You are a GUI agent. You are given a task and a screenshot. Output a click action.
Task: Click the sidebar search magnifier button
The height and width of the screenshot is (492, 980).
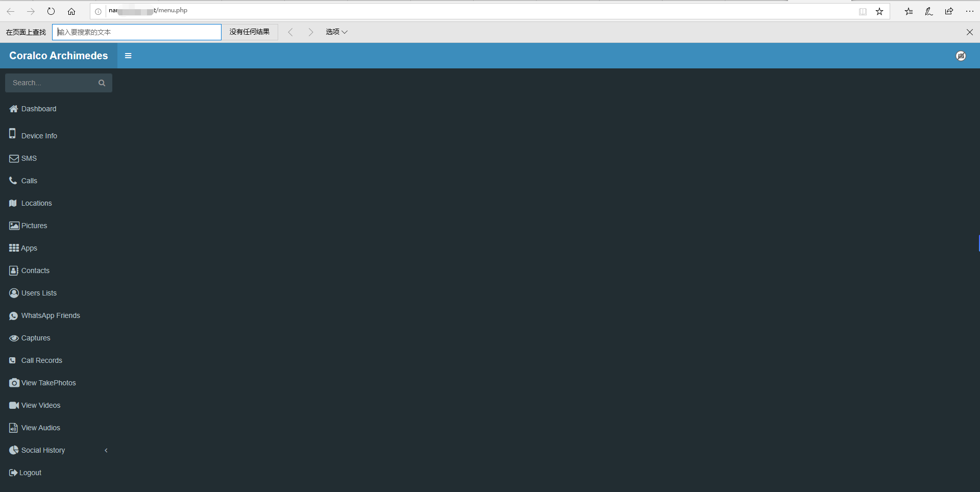[102, 83]
